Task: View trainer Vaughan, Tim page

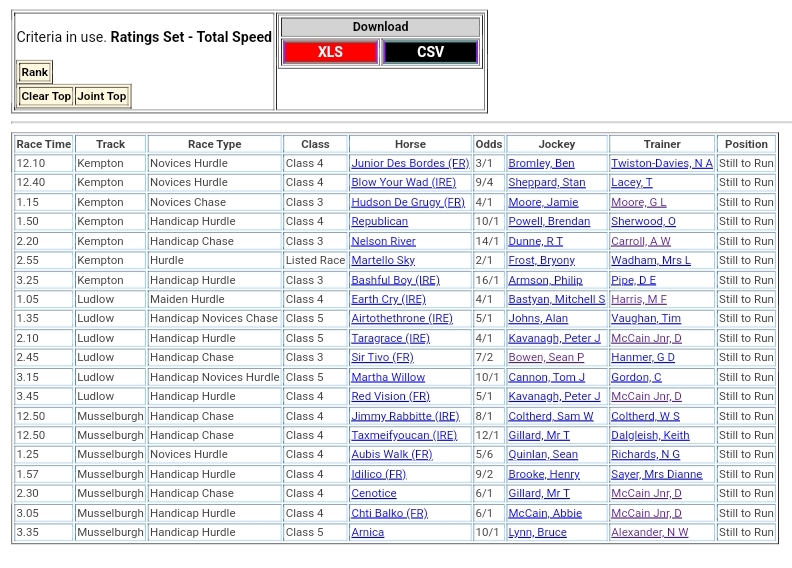Action: (645, 319)
